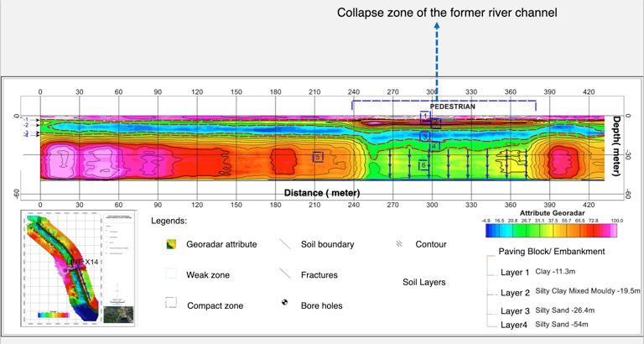Click the 330 tick on the upper distance axis
This screenshot has width=644, height=344.
(471, 92)
